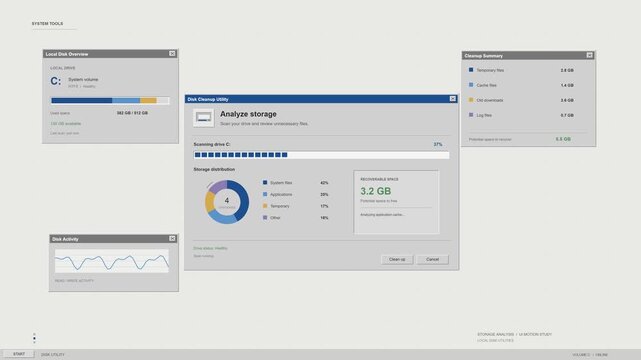Close the Local Disk Overview window
641x360 pixels.
click(172, 54)
